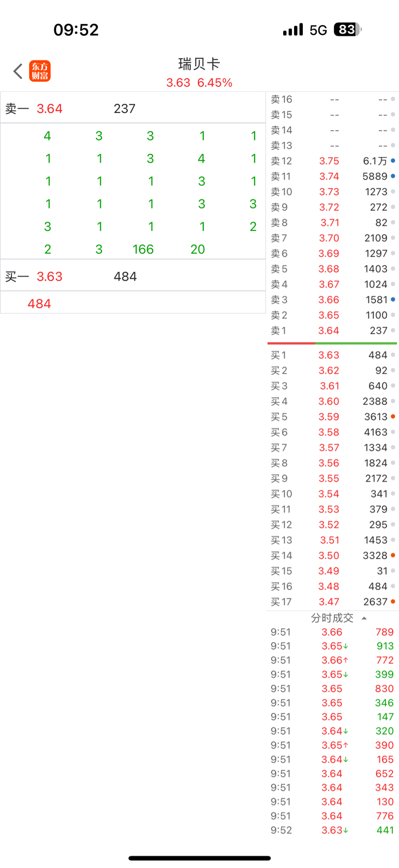Select the 卖8 row at 3.71
Image resolution: width=399 pixels, height=868 pixels.
pos(332,223)
